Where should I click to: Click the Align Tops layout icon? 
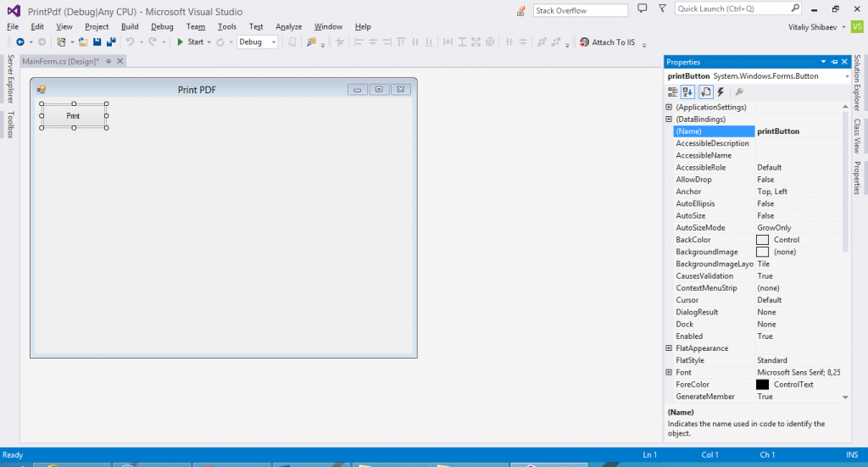point(401,42)
